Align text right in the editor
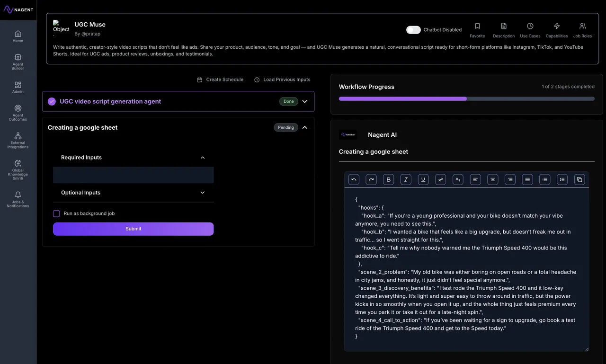The height and width of the screenshot is (364, 606). (x=510, y=179)
